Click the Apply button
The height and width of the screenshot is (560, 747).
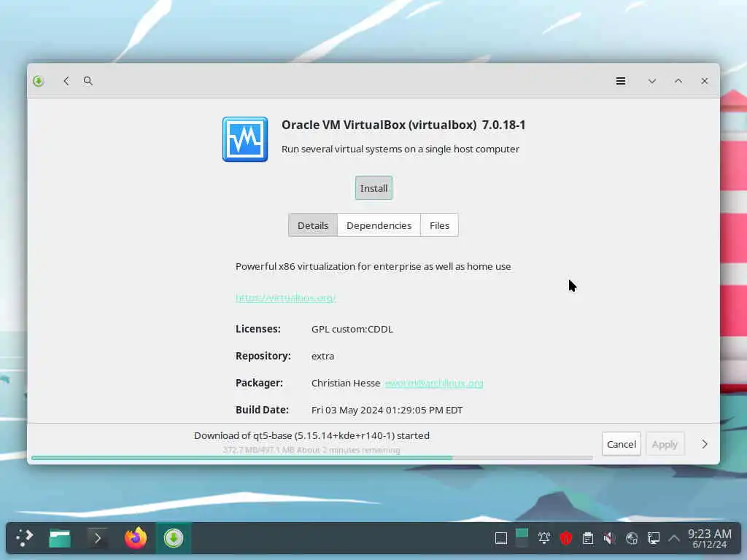pos(665,444)
